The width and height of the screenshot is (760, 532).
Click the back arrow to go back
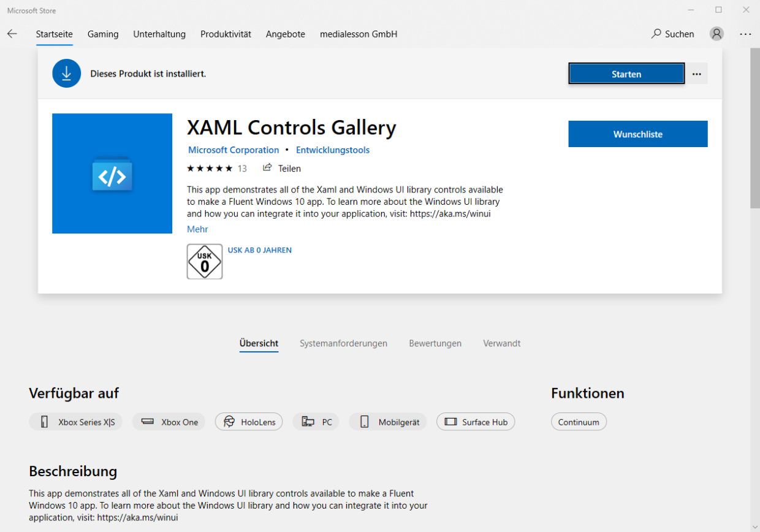tap(12, 34)
